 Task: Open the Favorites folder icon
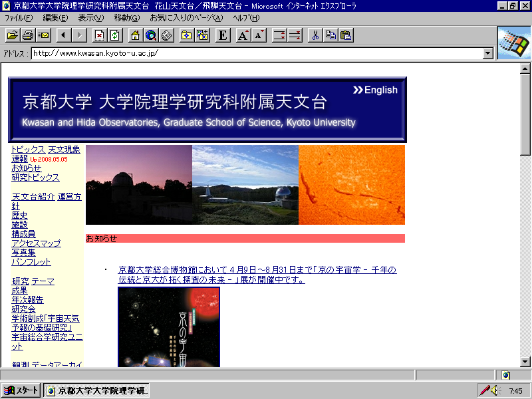pyautogui.click(x=187, y=35)
